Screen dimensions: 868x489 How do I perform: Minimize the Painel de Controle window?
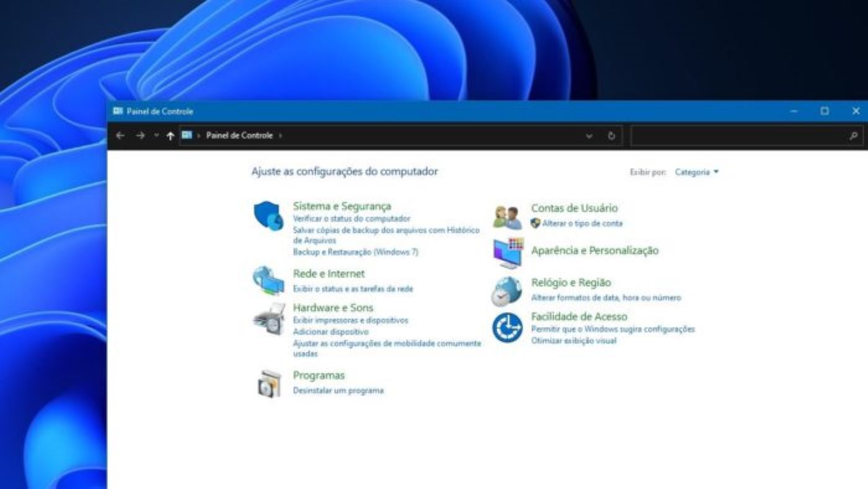pyautogui.click(x=794, y=111)
